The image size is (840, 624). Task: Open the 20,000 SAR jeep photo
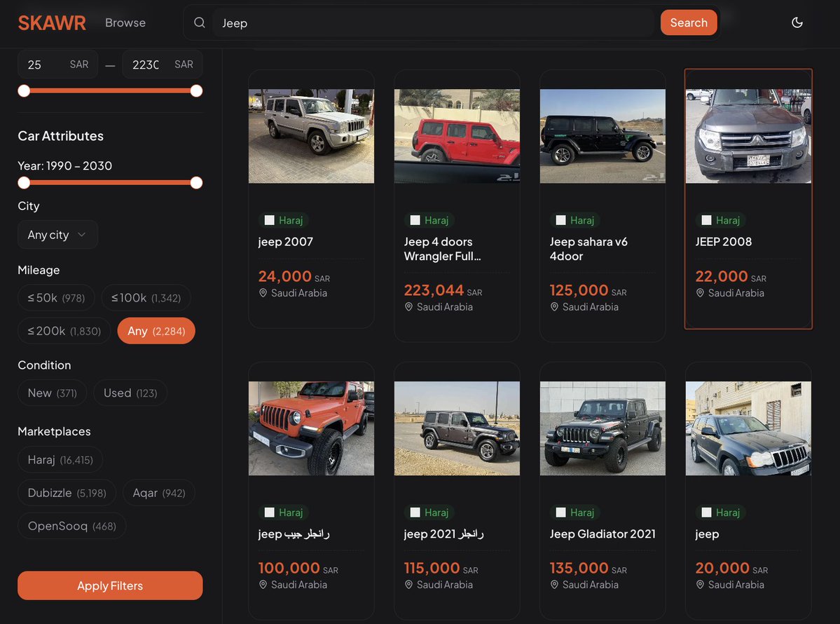coord(748,428)
